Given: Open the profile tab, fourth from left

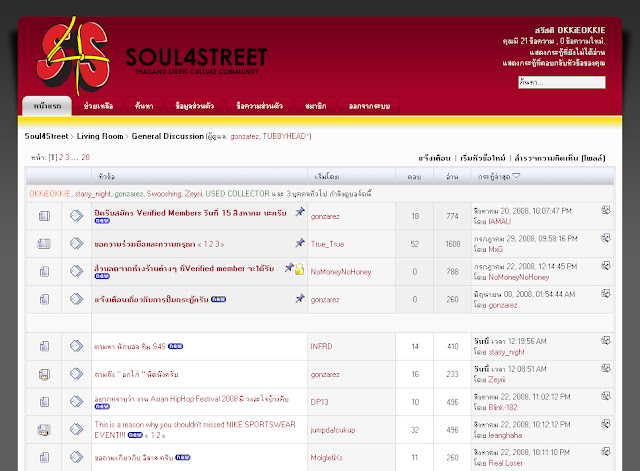Looking at the screenshot, I should [x=195, y=106].
